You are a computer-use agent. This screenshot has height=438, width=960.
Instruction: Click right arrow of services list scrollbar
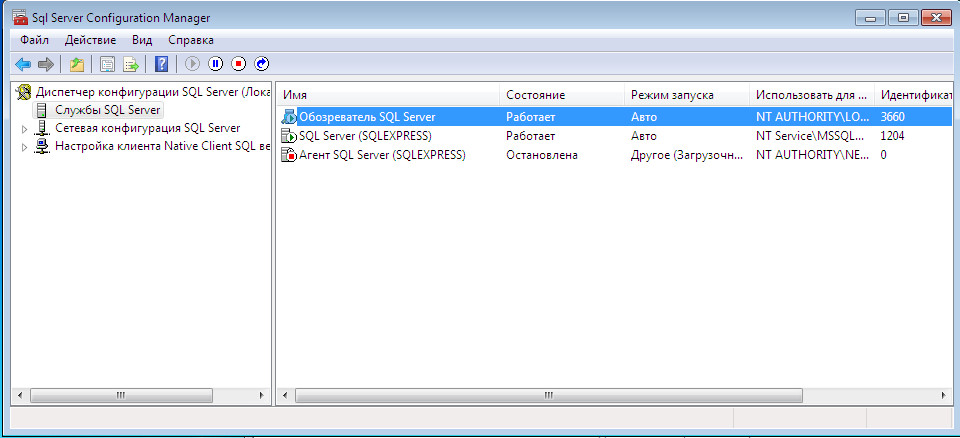(x=945, y=396)
